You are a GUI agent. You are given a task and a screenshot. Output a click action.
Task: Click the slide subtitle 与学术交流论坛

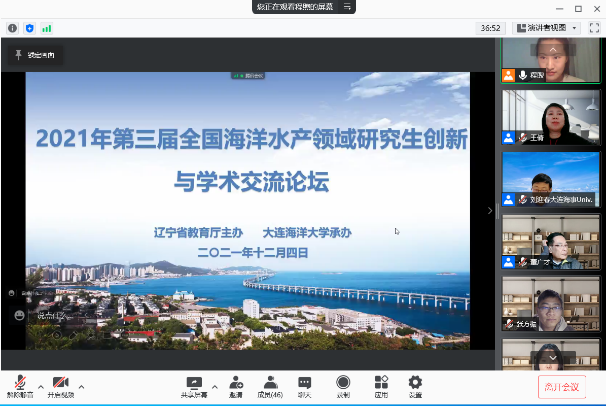click(252, 182)
